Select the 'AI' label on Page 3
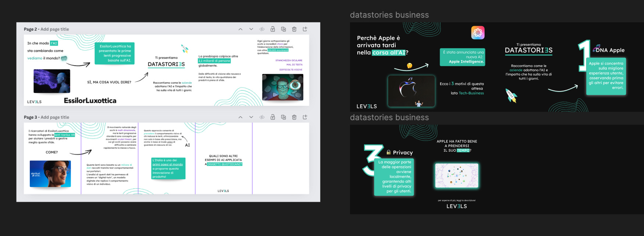644x236 pixels. (187, 145)
